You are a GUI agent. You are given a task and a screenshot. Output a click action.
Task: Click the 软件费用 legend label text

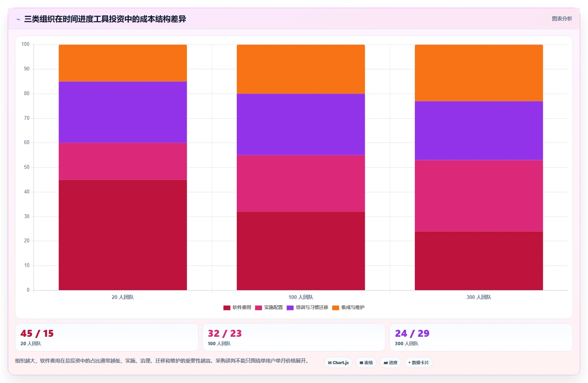[x=242, y=307]
